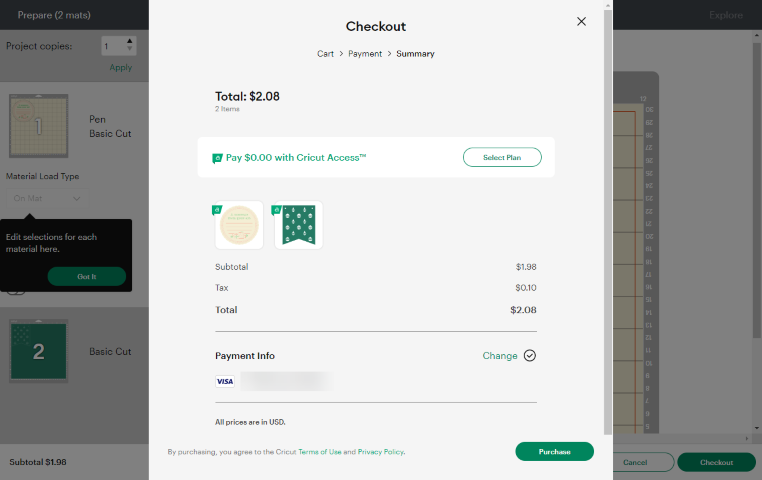Dismiss the tooltip with Got It
Screen dimensions: 762x480
(x=87, y=276)
